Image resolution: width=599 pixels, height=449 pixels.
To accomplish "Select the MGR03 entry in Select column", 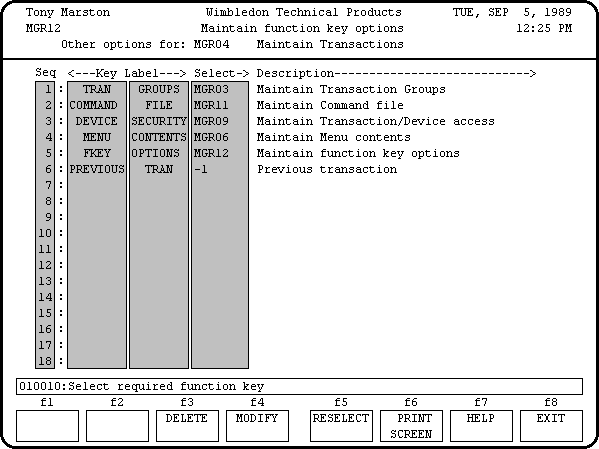I will [x=220, y=89].
